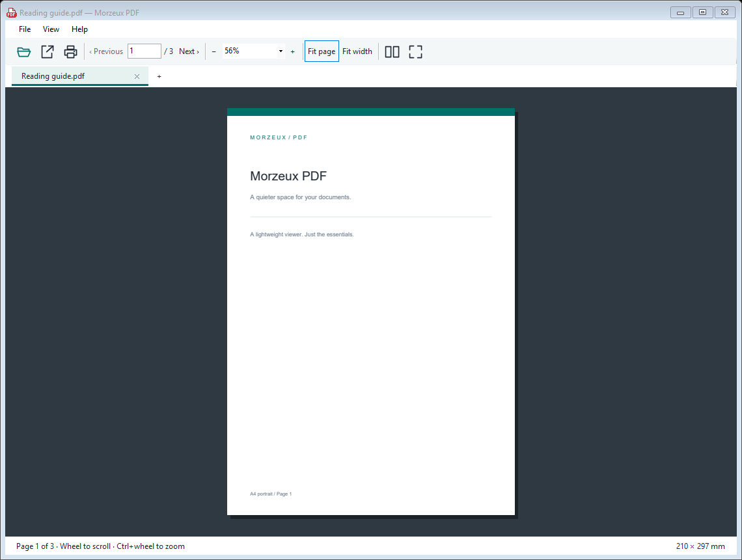This screenshot has width=742, height=560.
Task: Go to the Previous page
Action: (106, 51)
